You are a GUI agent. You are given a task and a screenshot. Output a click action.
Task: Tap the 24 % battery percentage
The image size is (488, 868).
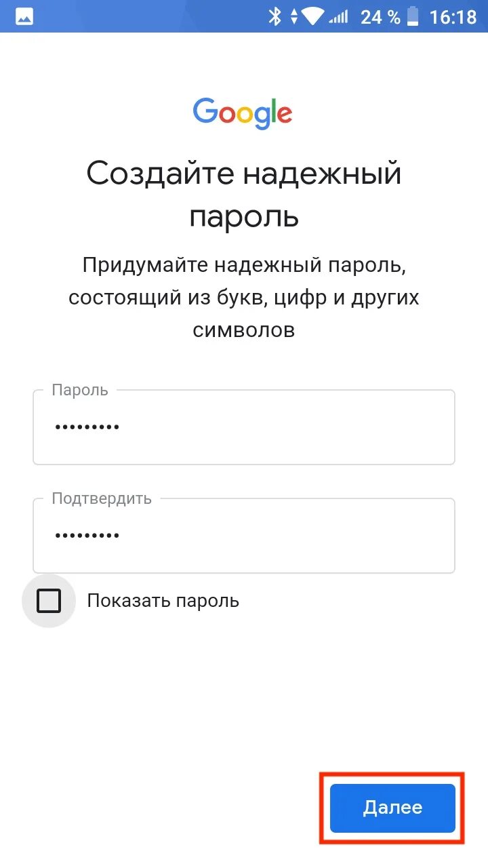click(x=380, y=17)
